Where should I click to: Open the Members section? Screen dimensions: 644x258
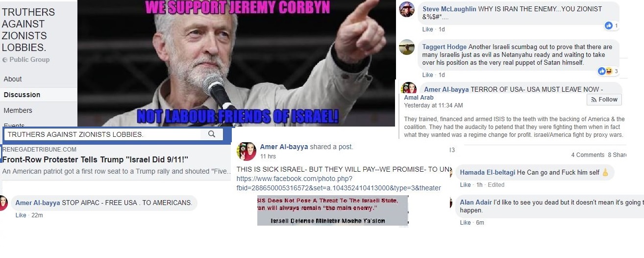point(18,110)
